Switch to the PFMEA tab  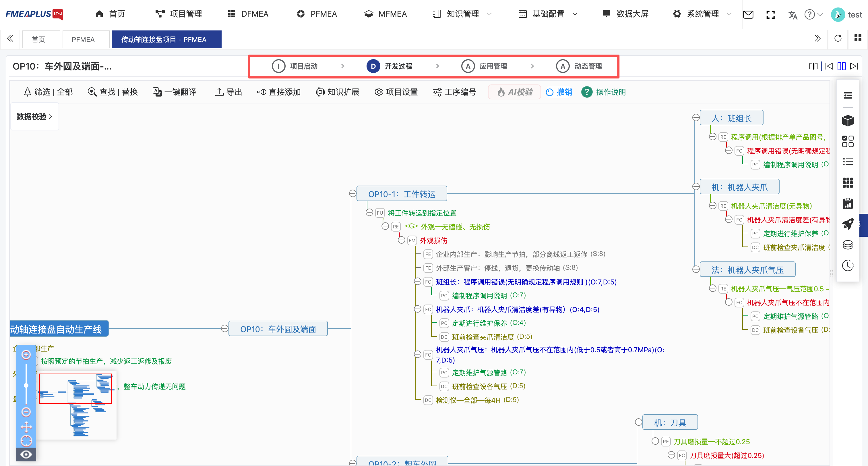click(86, 39)
